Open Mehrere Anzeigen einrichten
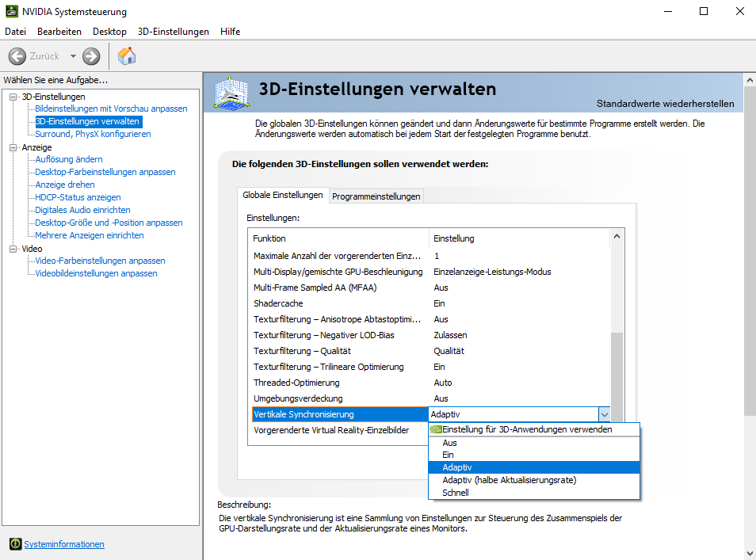 tap(90, 235)
